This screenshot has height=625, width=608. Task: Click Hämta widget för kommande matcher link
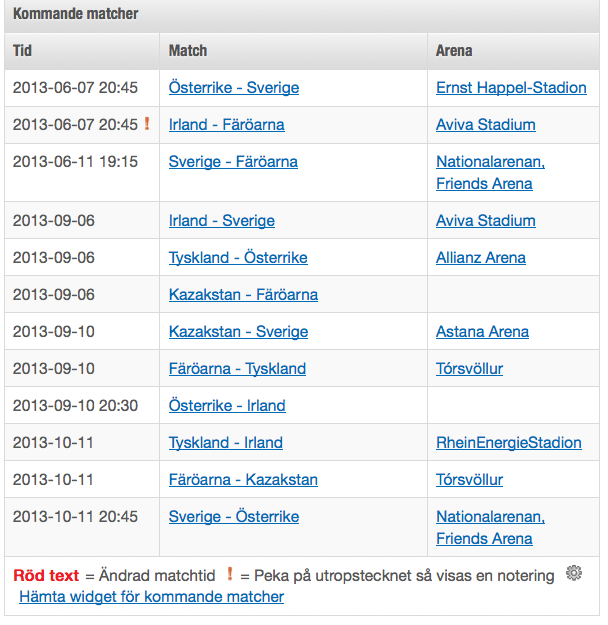(x=151, y=597)
